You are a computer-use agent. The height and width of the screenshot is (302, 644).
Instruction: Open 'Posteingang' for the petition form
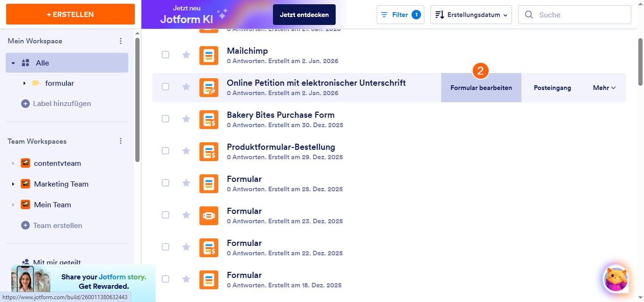pos(552,87)
